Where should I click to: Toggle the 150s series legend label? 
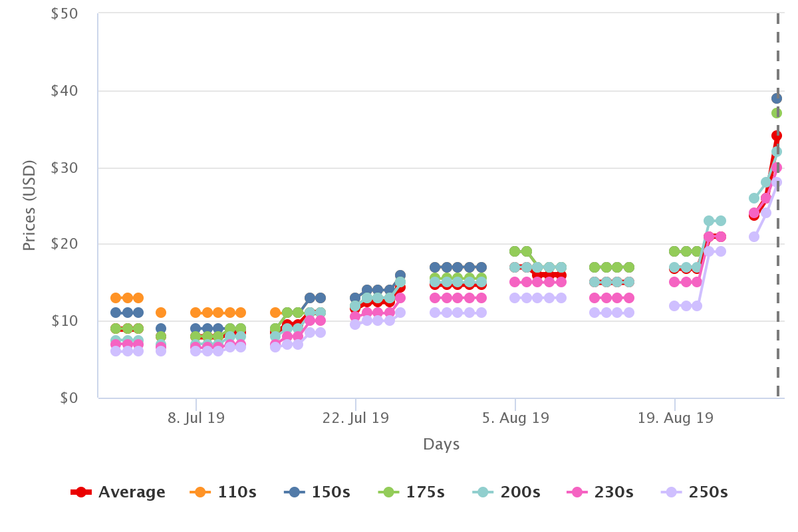coord(331,493)
